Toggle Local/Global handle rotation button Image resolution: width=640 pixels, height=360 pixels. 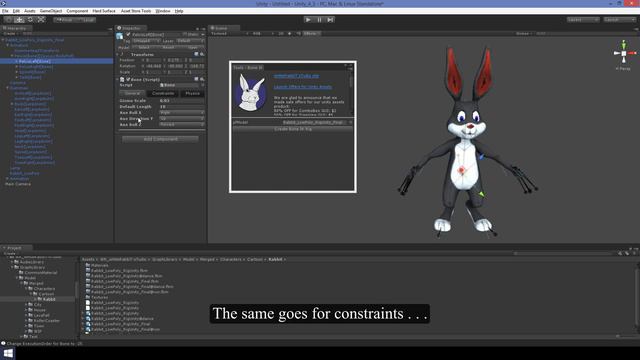86,20
